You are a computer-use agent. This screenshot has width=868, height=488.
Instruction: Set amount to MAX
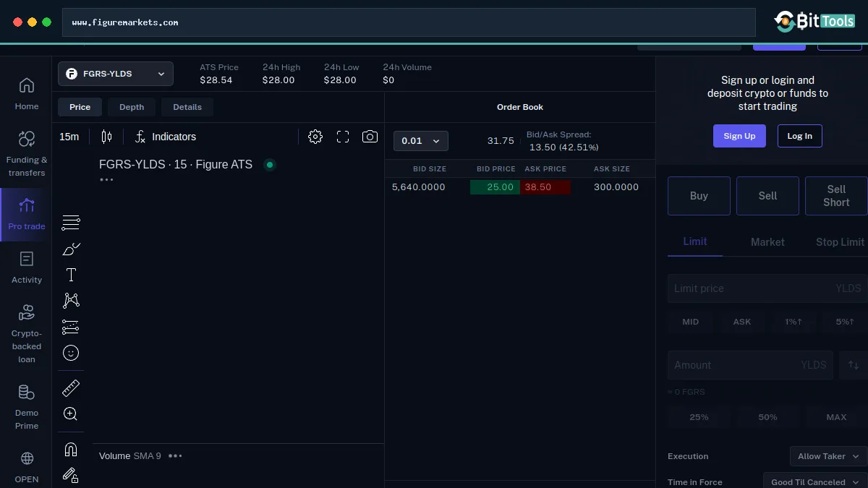(x=836, y=417)
